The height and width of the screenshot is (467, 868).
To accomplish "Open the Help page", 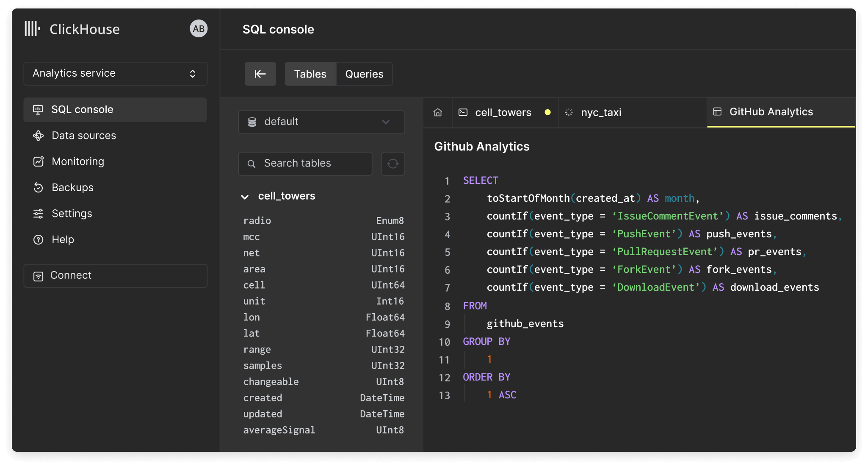I will (x=63, y=239).
